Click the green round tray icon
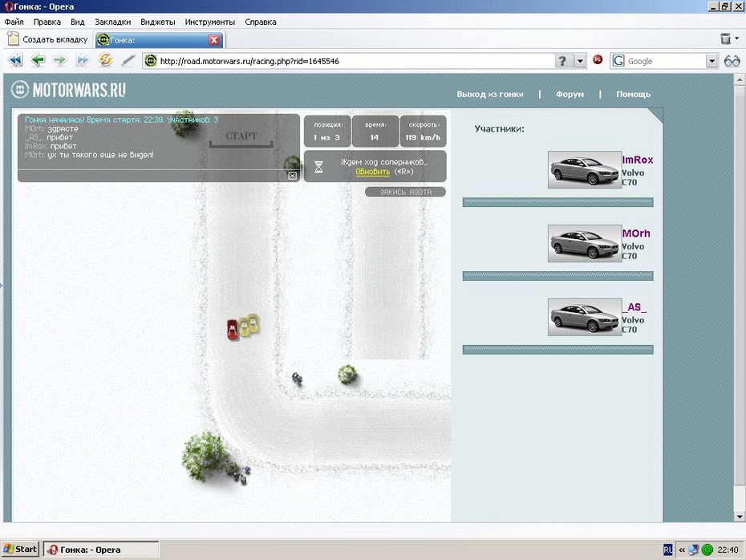This screenshot has height=560, width=746. pos(707,550)
